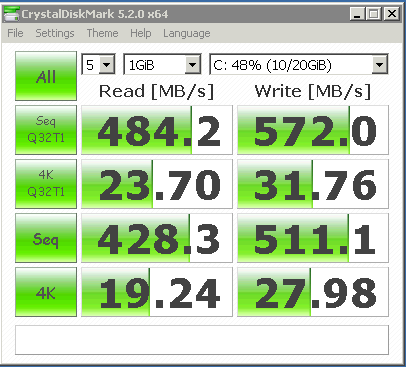This screenshot has width=406, height=368.
Task: Open the test count dropdown showing 5
Action: [98, 64]
